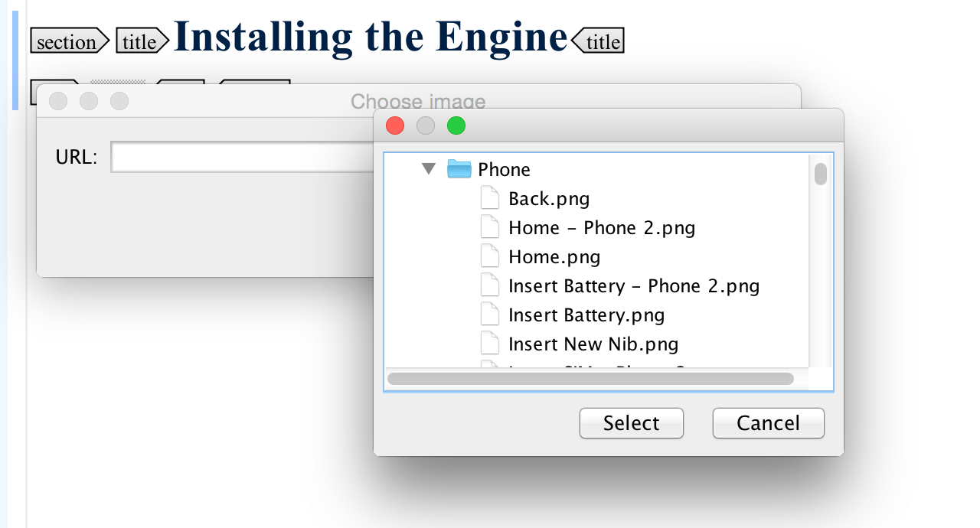Screen dimensions: 980x528
Task: Select the Back.png file name
Action: point(549,199)
